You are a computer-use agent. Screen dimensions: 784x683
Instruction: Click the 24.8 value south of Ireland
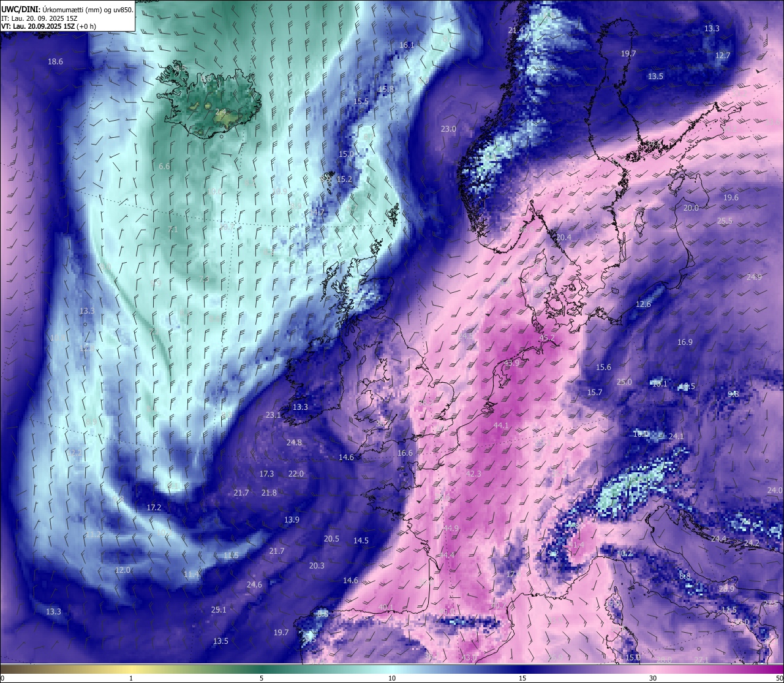pos(294,442)
